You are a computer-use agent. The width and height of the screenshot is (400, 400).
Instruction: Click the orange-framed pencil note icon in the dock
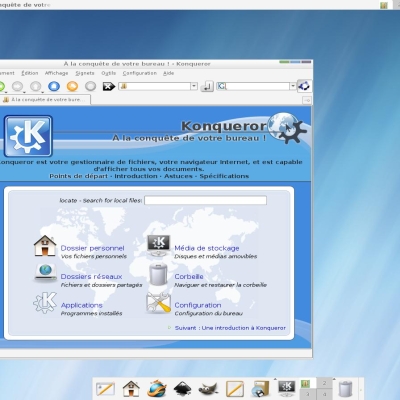pos(234,389)
